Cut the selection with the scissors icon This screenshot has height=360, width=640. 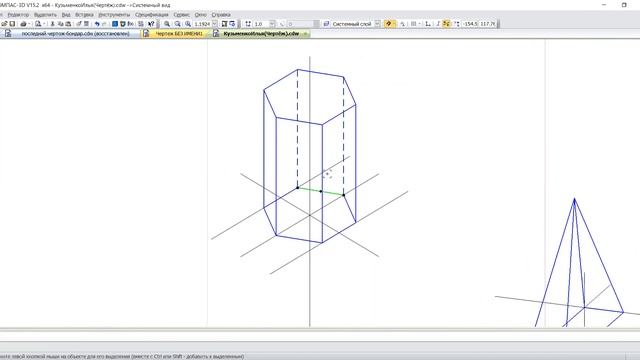click(x=52, y=24)
